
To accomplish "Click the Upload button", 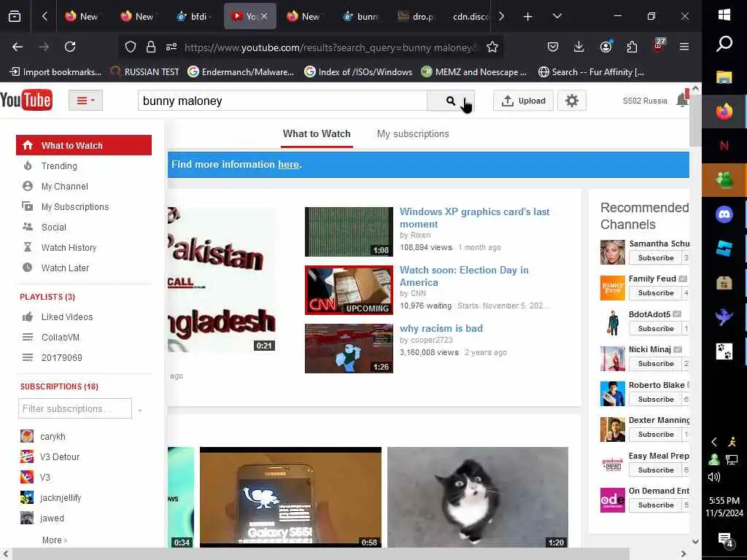I will click(x=523, y=101).
